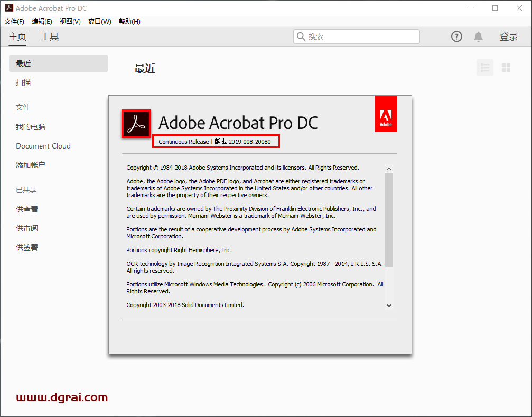Minimize the Acrobat window
The width and height of the screenshot is (532, 417).
tap(471, 8)
